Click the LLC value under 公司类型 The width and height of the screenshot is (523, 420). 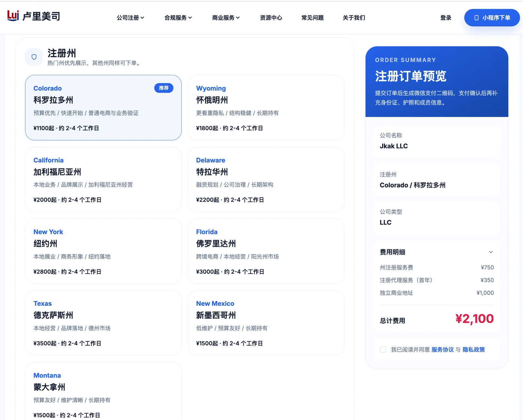(x=385, y=223)
